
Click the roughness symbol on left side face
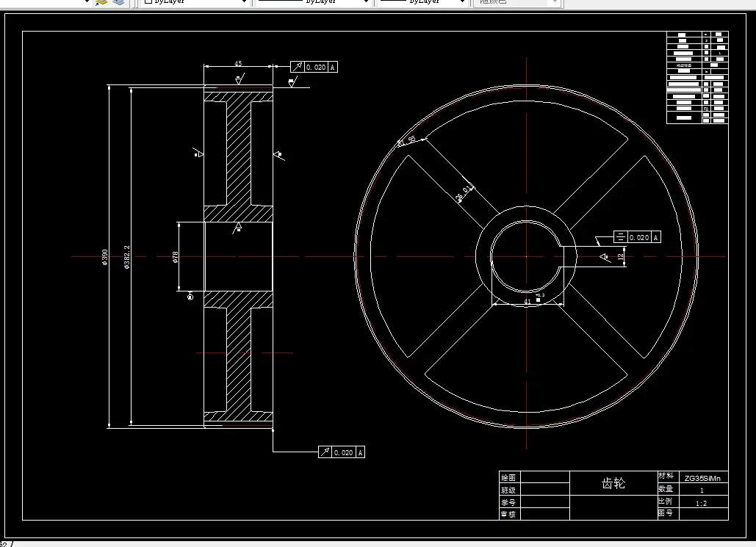coord(198,153)
